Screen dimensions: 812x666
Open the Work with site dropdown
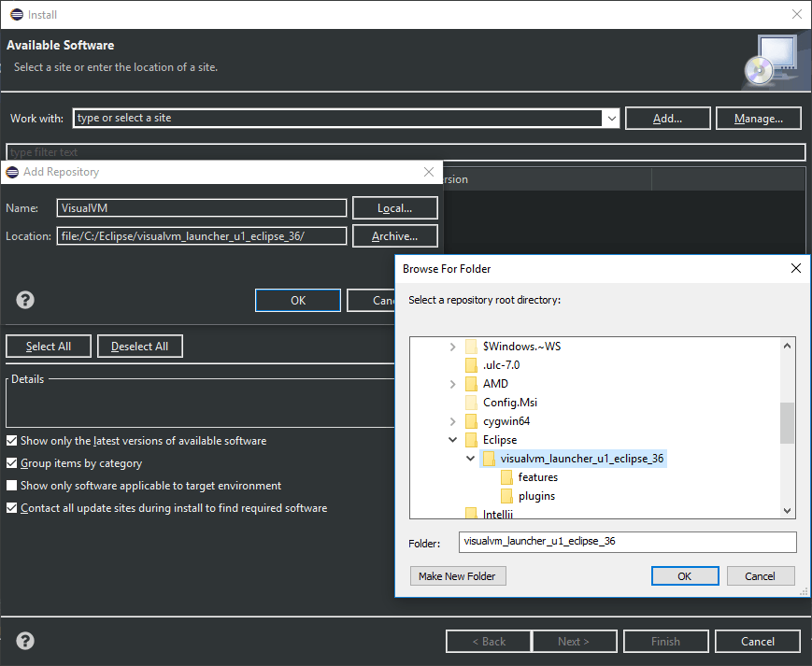(611, 119)
